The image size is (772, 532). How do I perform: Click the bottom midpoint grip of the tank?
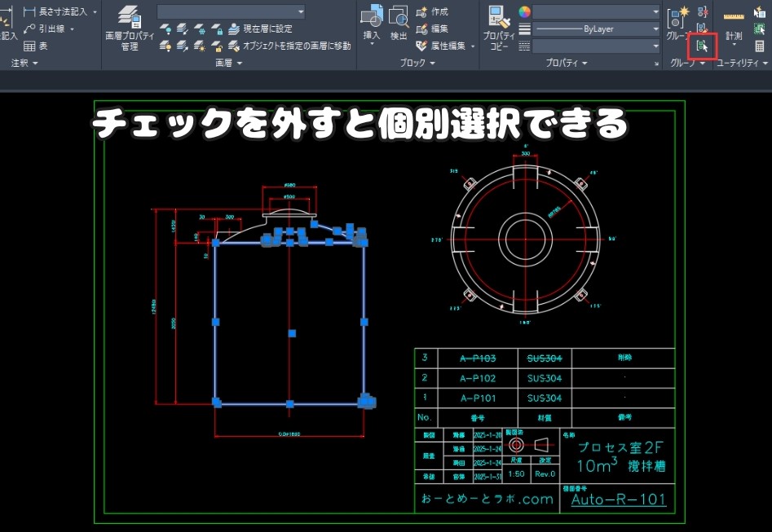[290, 404]
